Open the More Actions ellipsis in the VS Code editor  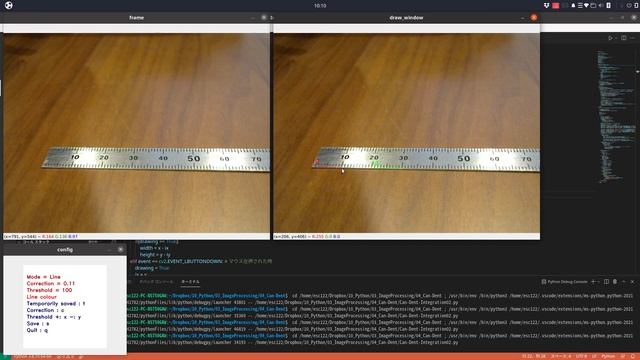point(632,38)
